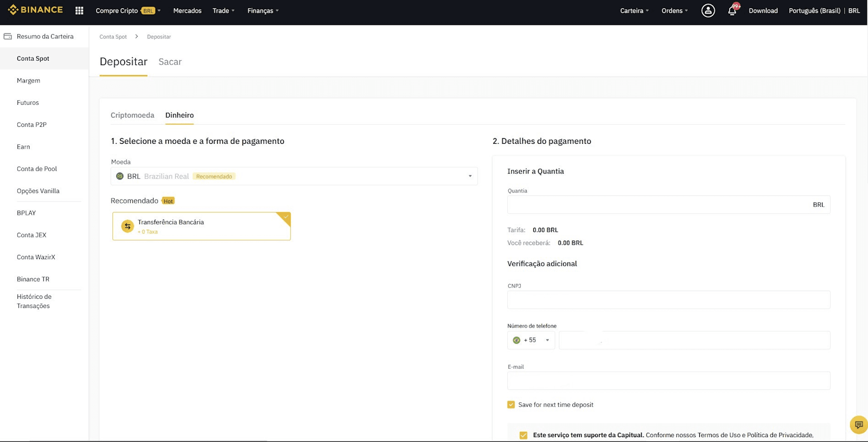This screenshot has height=442, width=868.
Task: Toggle the Save for next time deposit checkbox
Action: [x=511, y=405]
